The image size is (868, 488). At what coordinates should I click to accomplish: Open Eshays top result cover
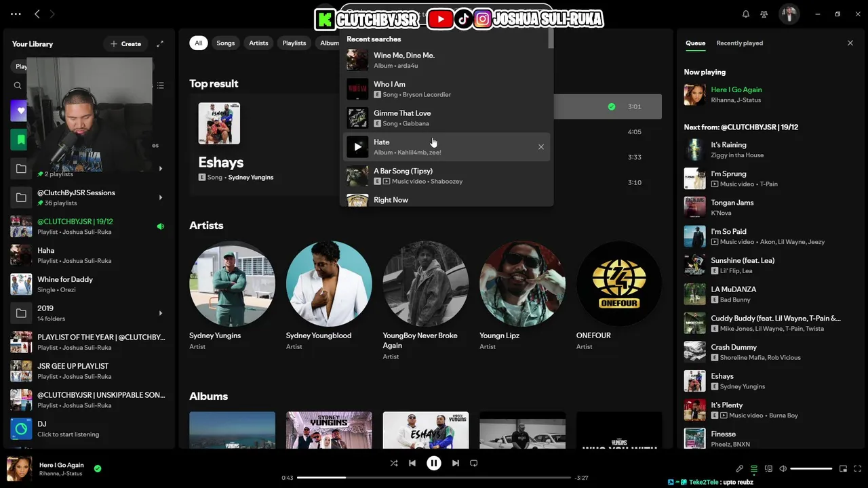tap(219, 123)
